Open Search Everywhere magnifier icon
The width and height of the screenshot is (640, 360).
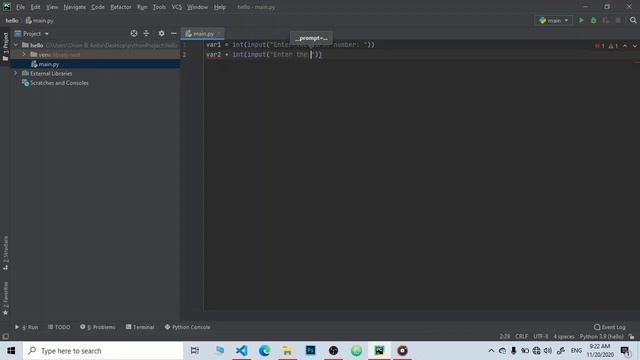coord(633,20)
